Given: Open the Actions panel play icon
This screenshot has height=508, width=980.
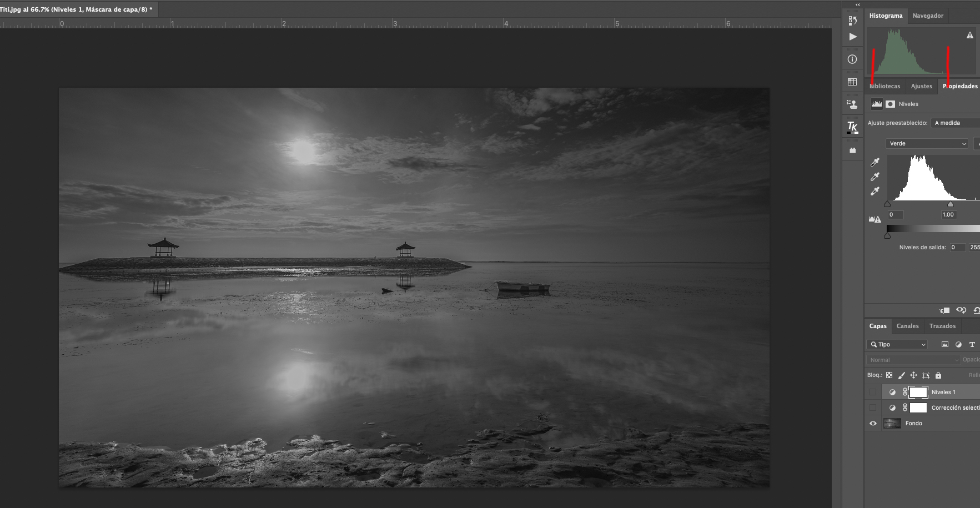Looking at the screenshot, I should click(853, 37).
